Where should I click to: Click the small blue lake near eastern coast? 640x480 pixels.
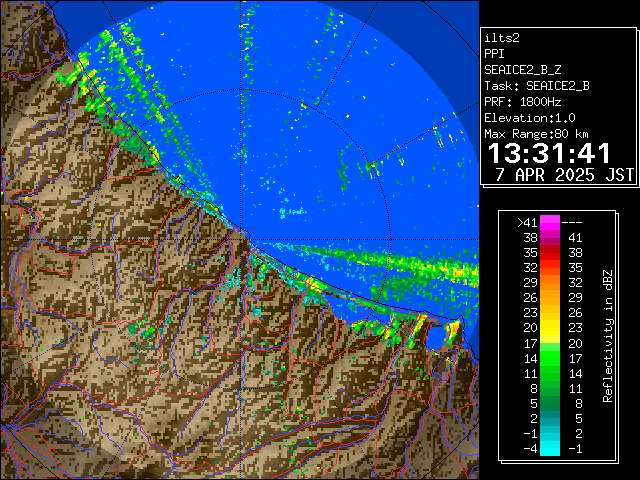point(436,338)
